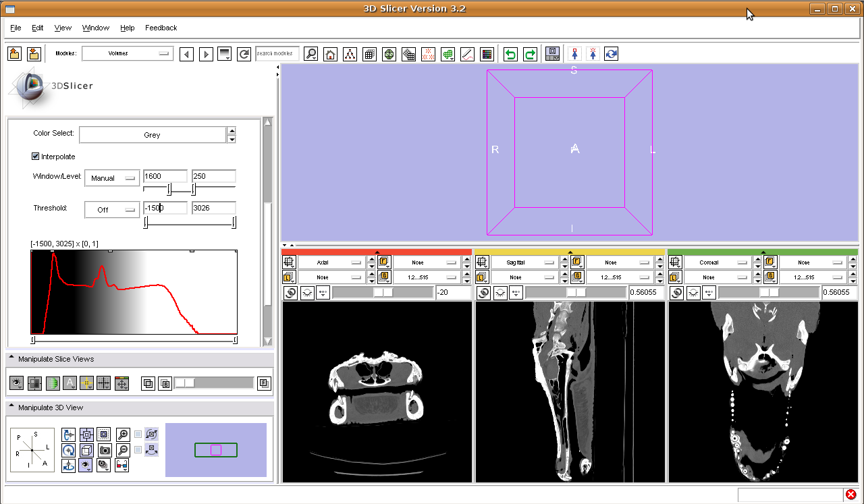The width and height of the screenshot is (864, 504).
Task: Toggle slice visibility eye in Sagittal viewer
Action: click(x=501, y=293)
